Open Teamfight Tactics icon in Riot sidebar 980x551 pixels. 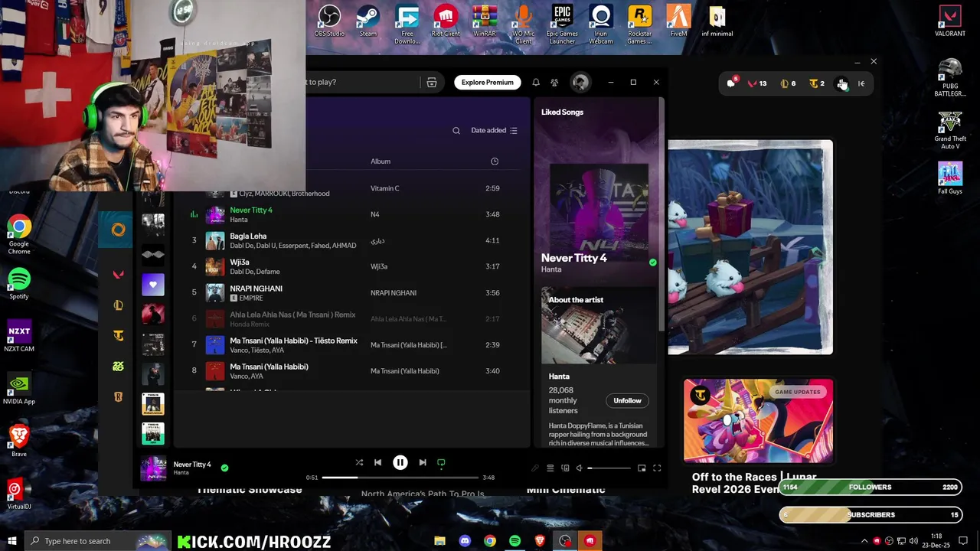coord(118,335)
